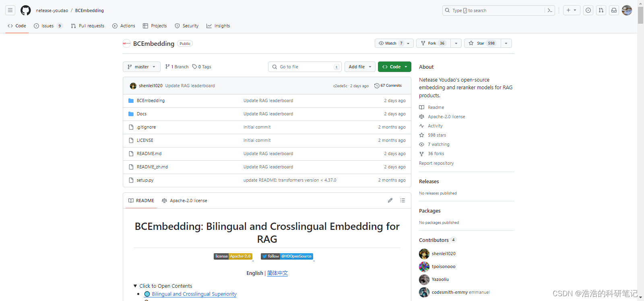644x301 pixels.
Task: Open the .gitignore file
Action: [x=146, y=127]
